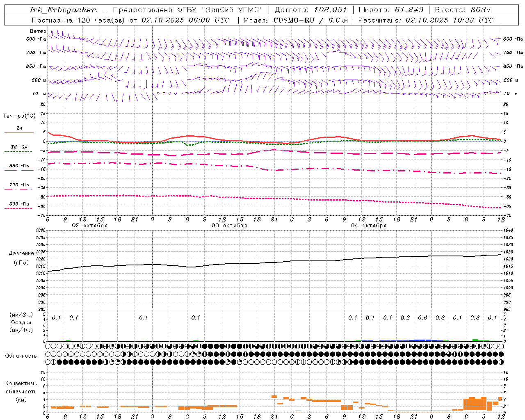Click the 700 гПа temperature legend entry
This screenshot has width=525, height=420.
(19, 185)
